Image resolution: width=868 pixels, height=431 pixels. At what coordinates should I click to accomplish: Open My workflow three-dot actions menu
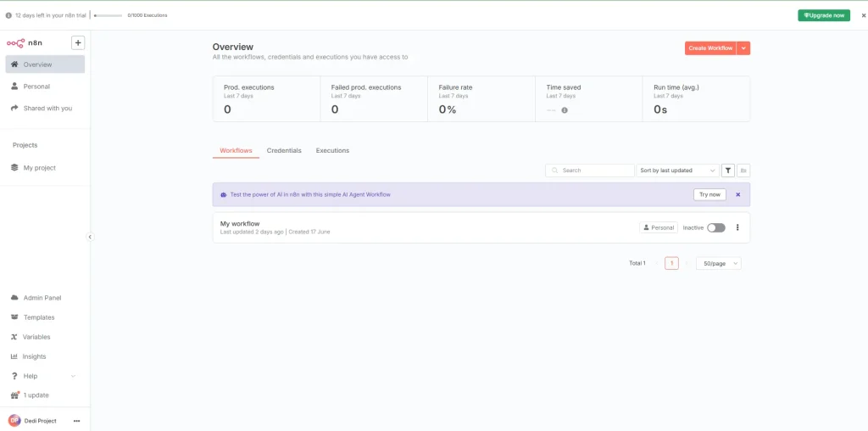click(x=737, y=227)
